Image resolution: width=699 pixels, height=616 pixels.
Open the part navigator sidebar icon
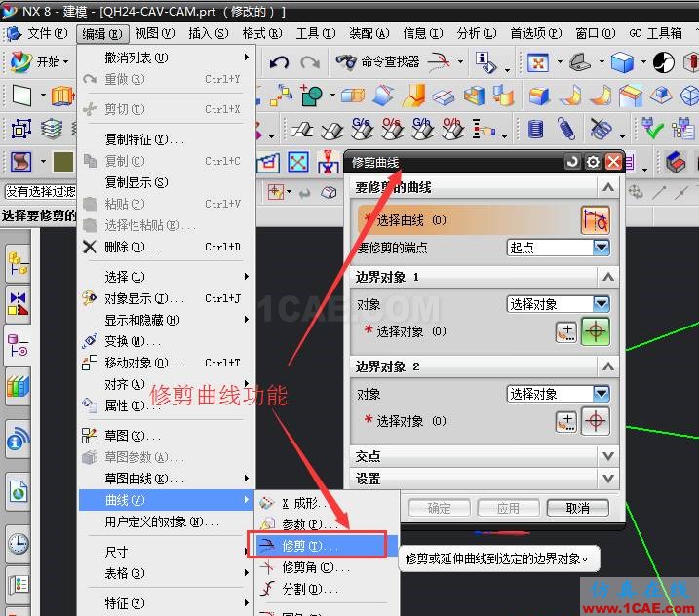pyautogui.click(x=18, y=345)
